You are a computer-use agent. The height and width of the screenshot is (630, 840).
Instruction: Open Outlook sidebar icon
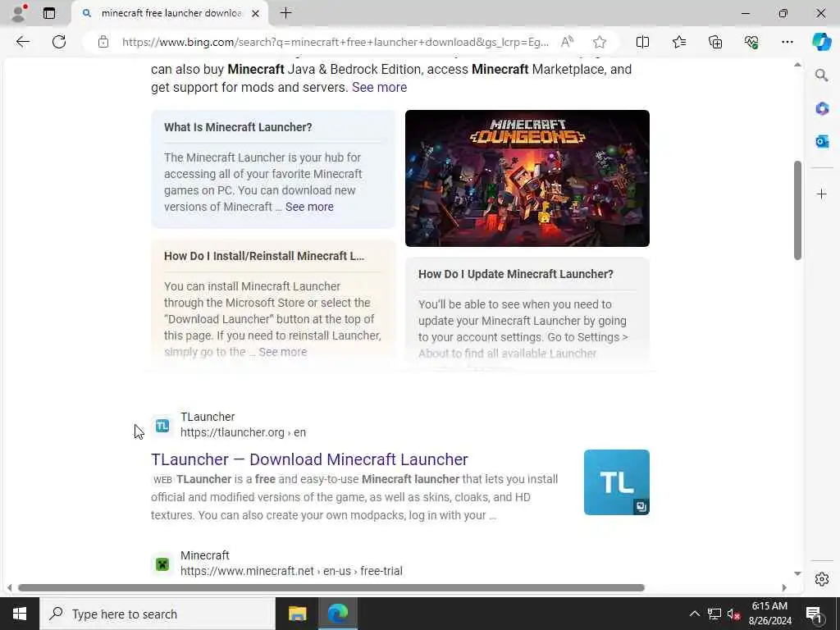pos(822,141)
